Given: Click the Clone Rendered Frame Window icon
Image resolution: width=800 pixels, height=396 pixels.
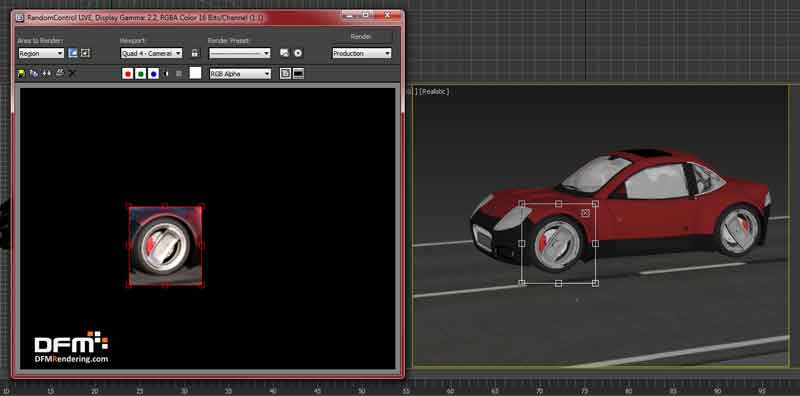Looking at the screenshot, I should [x=46, y=73].
